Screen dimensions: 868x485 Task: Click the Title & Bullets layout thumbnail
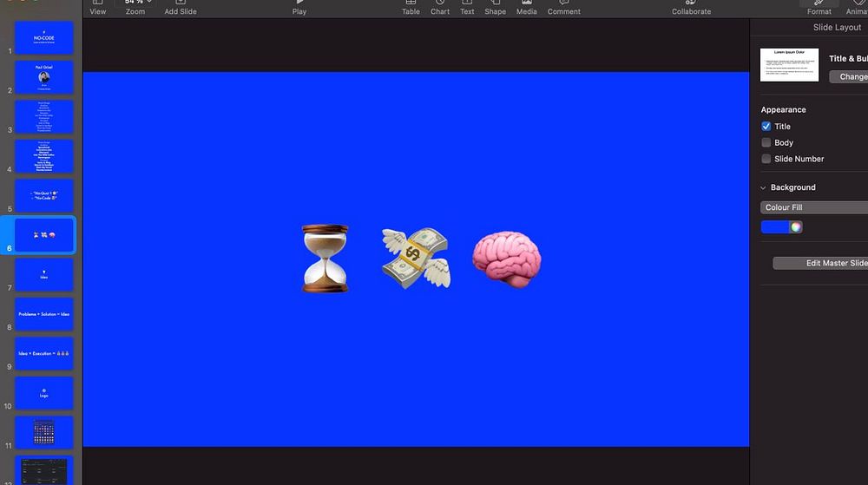click(789, 65)
